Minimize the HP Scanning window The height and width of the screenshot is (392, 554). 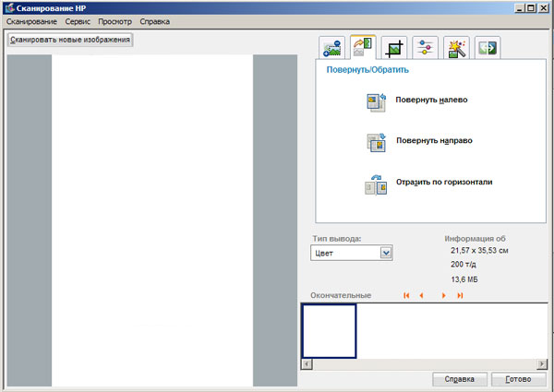519,7
